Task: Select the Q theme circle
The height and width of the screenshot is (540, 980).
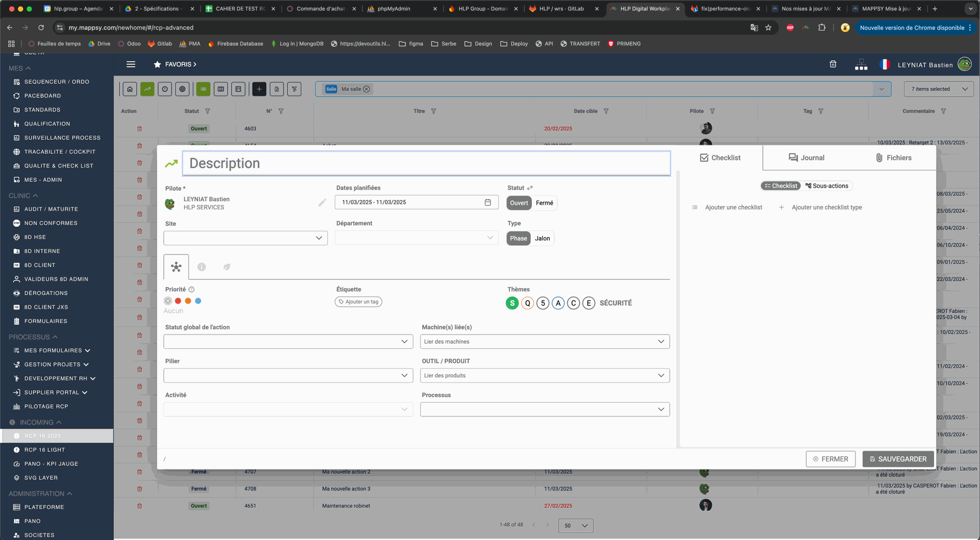Action: point(527,303)
